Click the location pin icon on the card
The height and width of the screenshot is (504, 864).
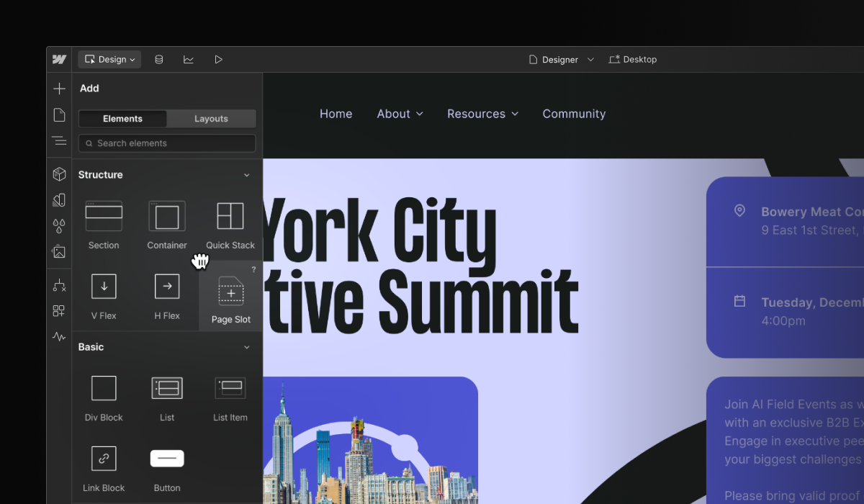coord(739,210)
